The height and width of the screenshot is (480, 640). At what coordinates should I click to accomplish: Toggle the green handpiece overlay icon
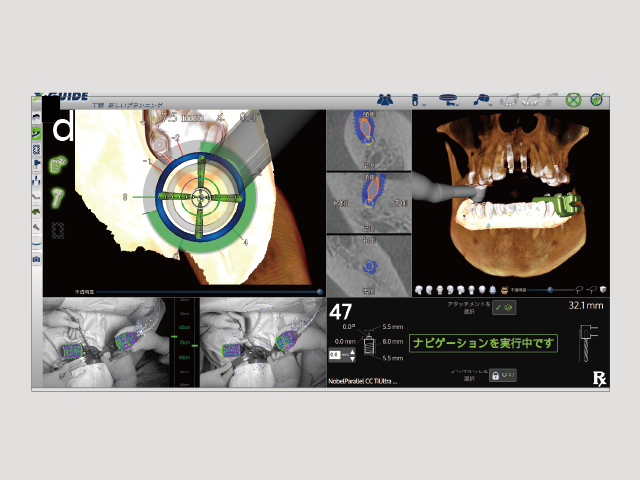click(x=59, y=193)
